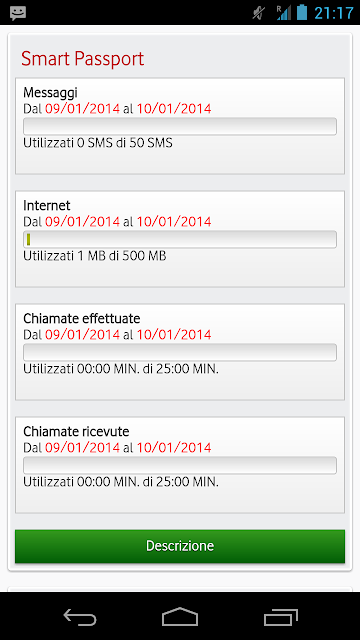Screen dimensions: 360x640
Task: Select the Internet usage card heading
Action: pyautogui.click(x=47, y=205)
